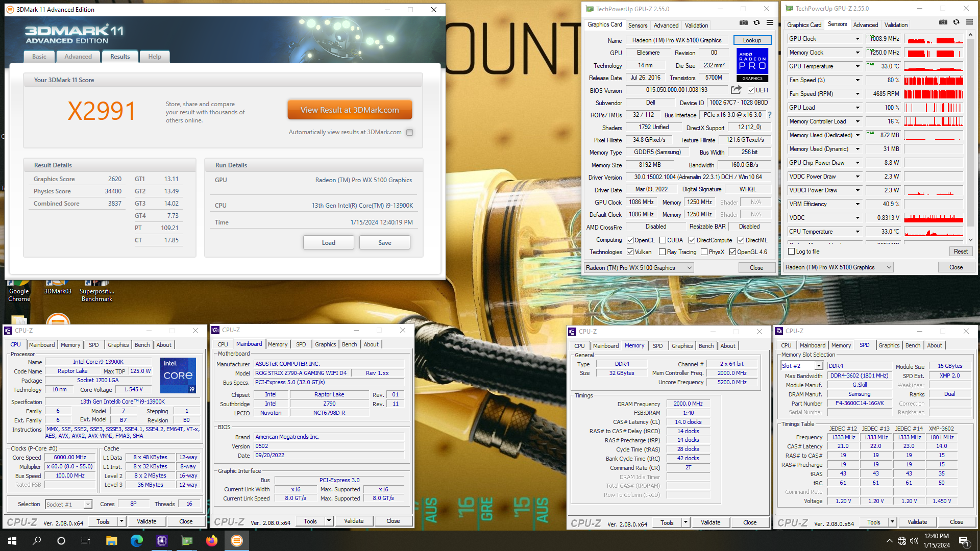Click refresh icon in GPU-Z Sensors window
Viewport: 980px width, 551px height.
pyautogui.click(x=957, y=22)
